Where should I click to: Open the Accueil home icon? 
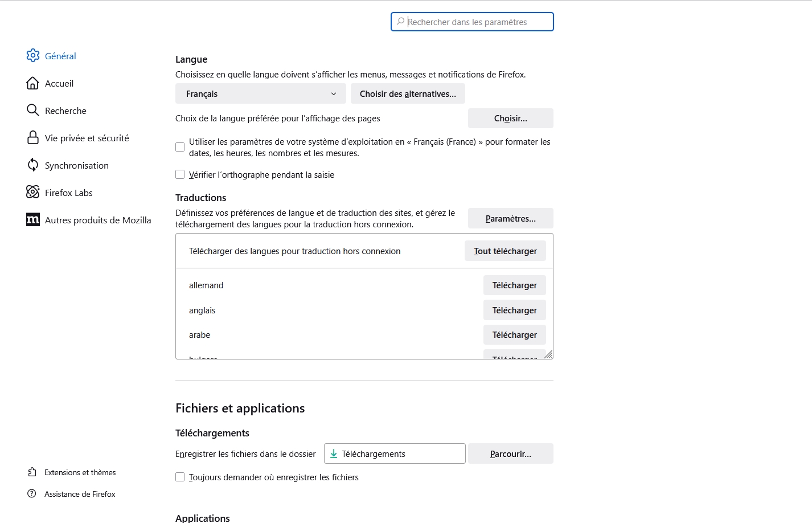click(x=33, y=83)
